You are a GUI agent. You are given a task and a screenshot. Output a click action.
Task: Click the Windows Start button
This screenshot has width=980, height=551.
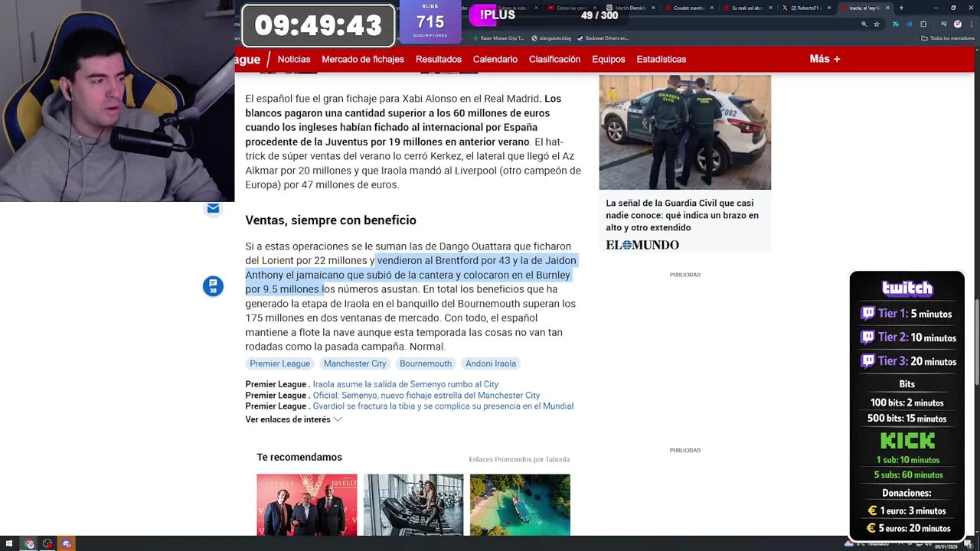[9, 543]
